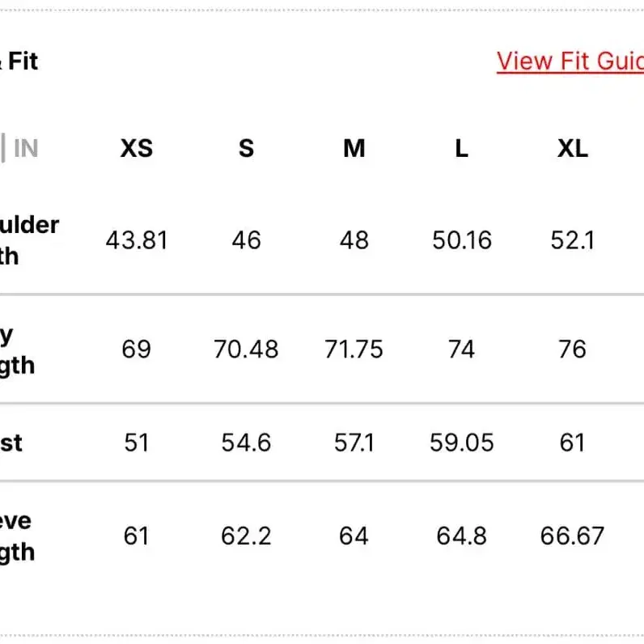The width and height of the screenshot is (644, 644).
Task: Select L sleeve length value 64.8
Action: coord(461,536)
